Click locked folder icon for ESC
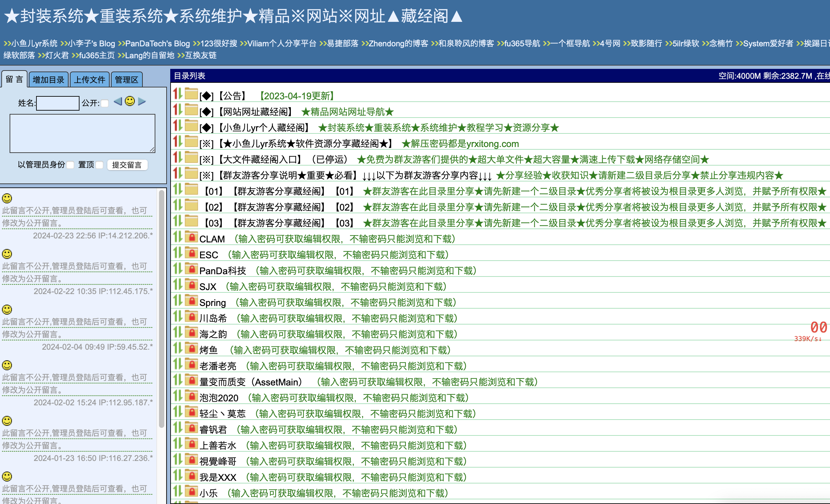830x504 pixels. 191,252
